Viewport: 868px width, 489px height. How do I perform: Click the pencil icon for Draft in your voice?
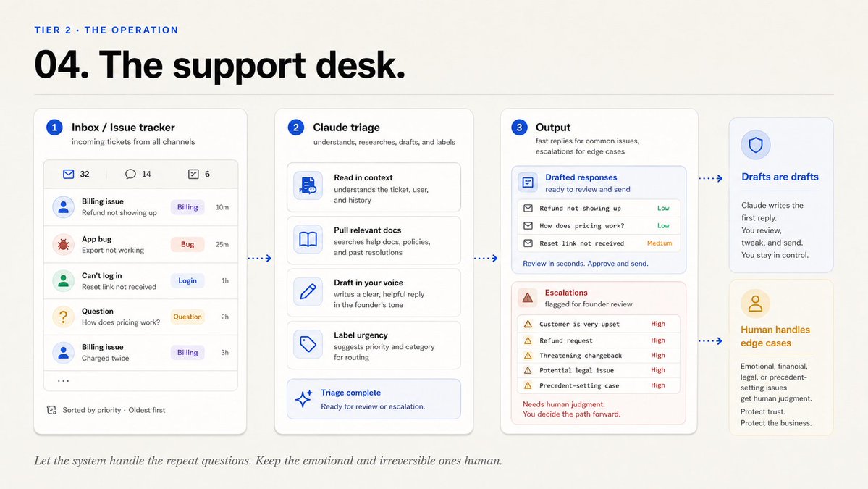308,292
